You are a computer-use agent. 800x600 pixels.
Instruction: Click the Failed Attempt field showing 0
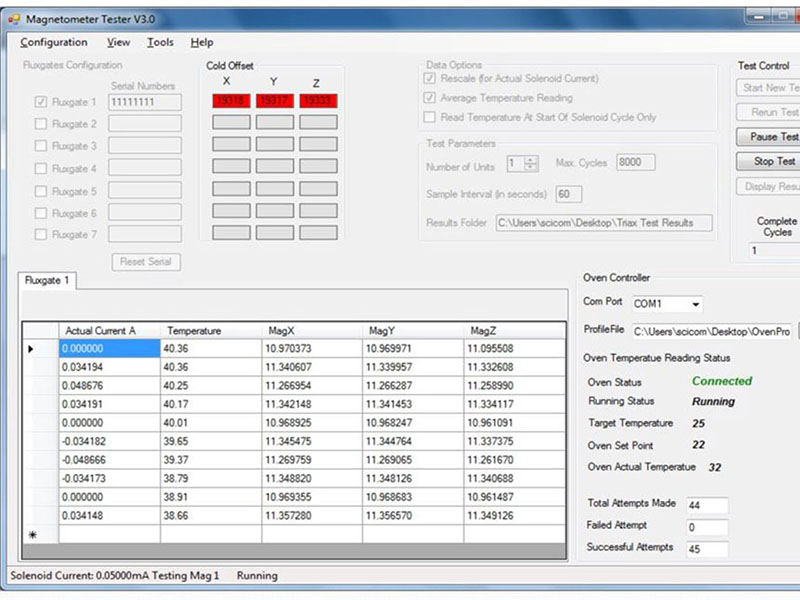[x=707, y=527]
